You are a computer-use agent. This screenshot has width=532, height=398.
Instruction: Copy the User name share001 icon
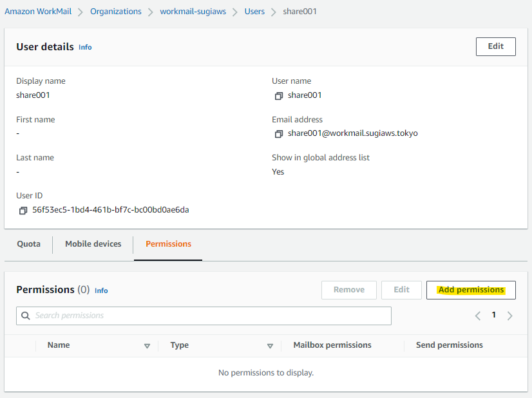pyautogui.click(x=278, y=96)
